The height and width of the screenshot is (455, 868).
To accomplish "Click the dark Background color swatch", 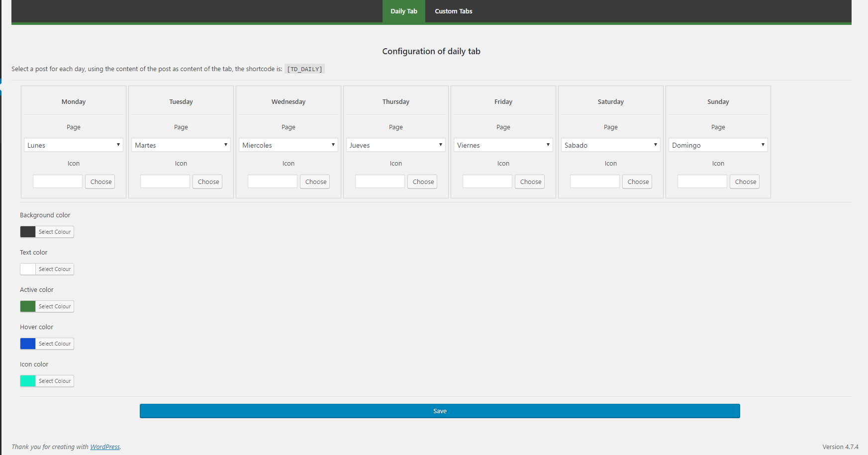I will coord(28,232).
